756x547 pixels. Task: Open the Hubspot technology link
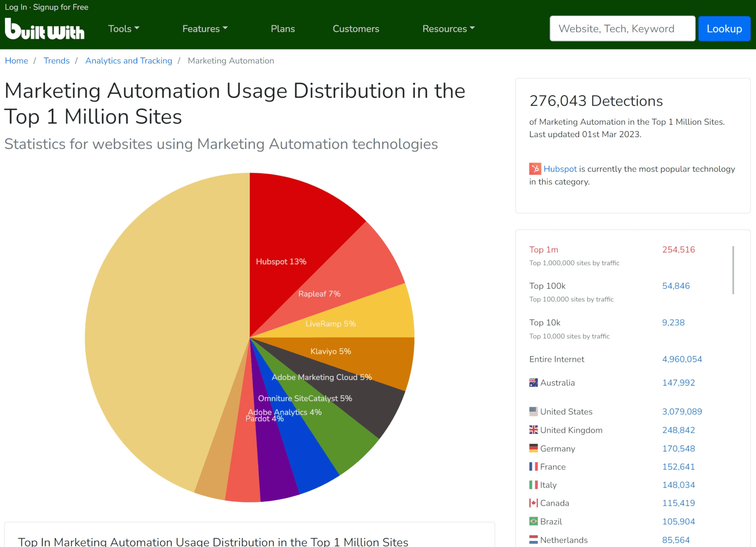click(x=560, y=169)
